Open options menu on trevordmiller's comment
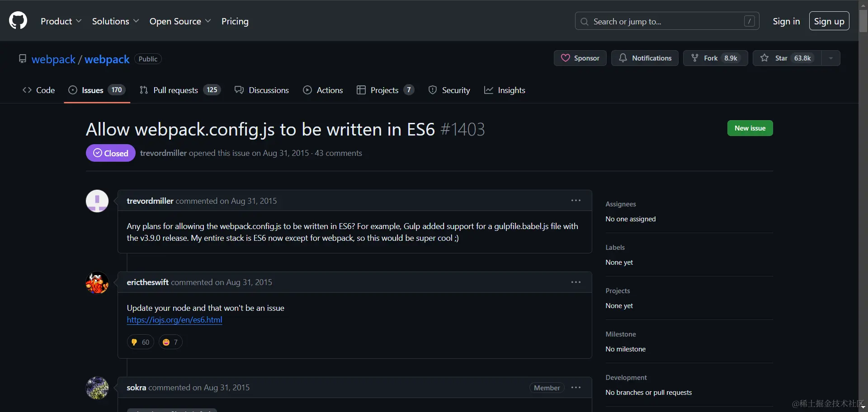Viewport: 868px width, 412px height. (x=576, y=201)
